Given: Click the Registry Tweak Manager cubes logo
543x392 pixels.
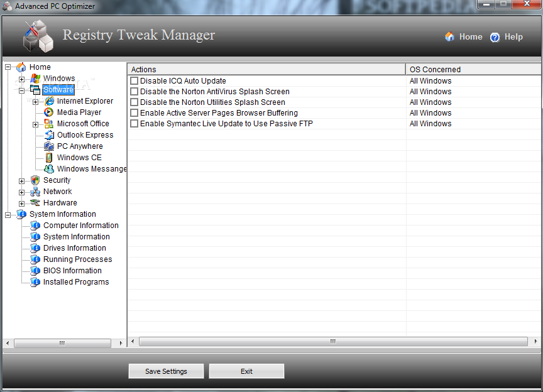Looking at the screenshot, I should coord(38,36).
